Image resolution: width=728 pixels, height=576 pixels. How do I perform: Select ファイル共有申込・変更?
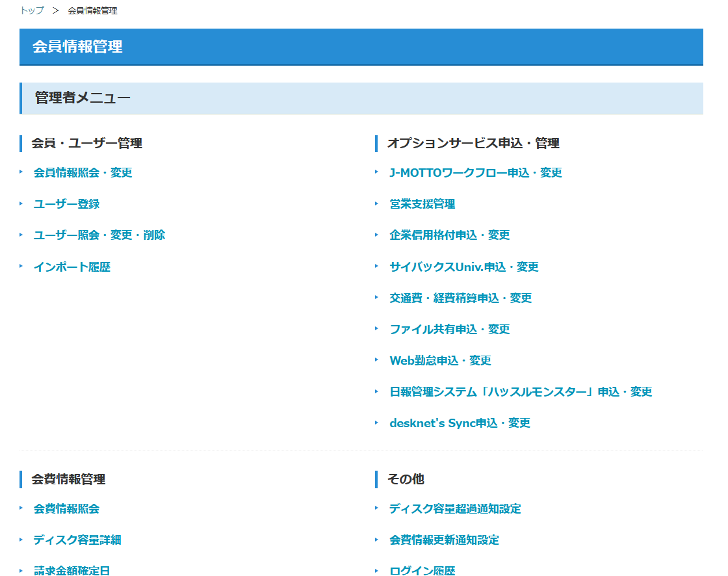[x=450, y=330]
